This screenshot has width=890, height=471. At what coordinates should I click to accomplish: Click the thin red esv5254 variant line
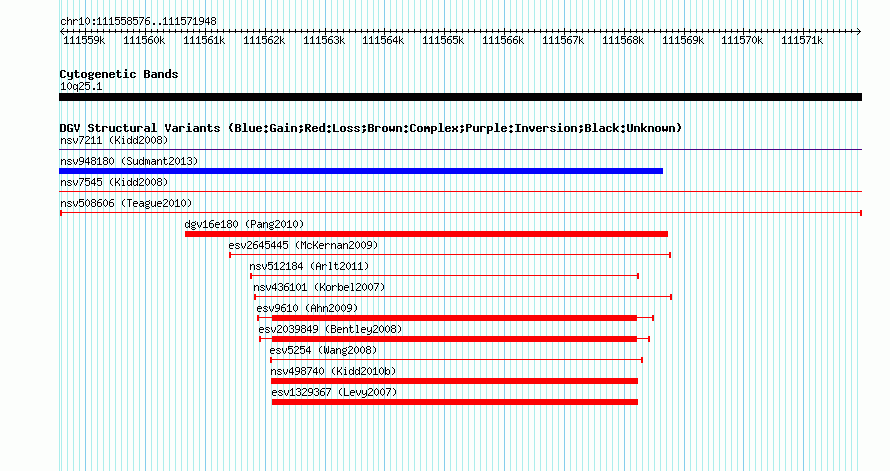click(456, 360)
